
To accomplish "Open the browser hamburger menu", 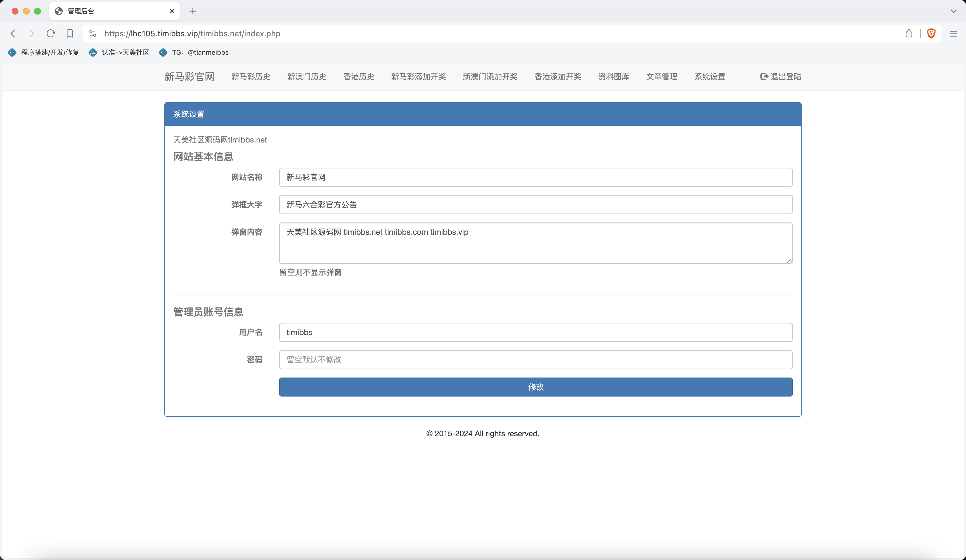I will [953, 34].
